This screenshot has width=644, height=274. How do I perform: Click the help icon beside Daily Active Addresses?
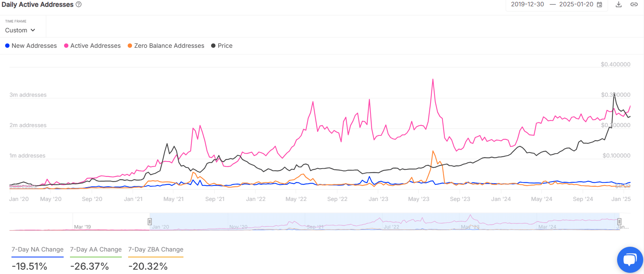point(79,4)
